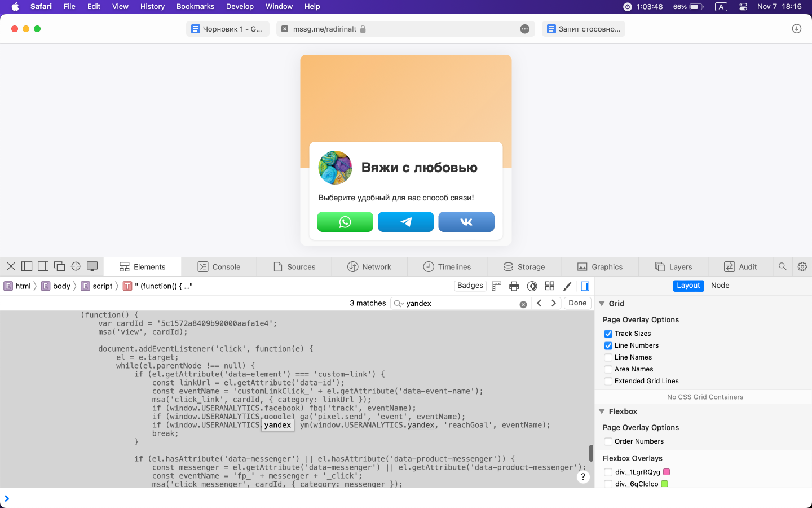Screen dimensions: 812x508
Task: Click into the yandex search field
Action: pyautogui.click(x=461, y=303)
